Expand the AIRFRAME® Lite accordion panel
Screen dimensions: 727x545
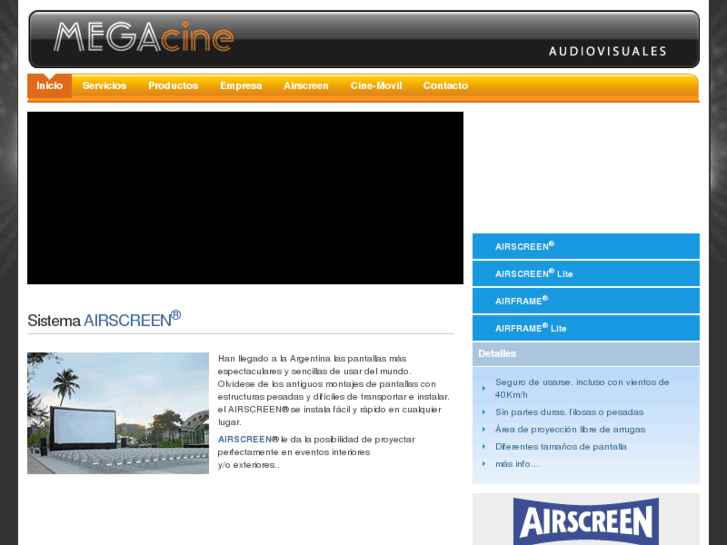586,328
